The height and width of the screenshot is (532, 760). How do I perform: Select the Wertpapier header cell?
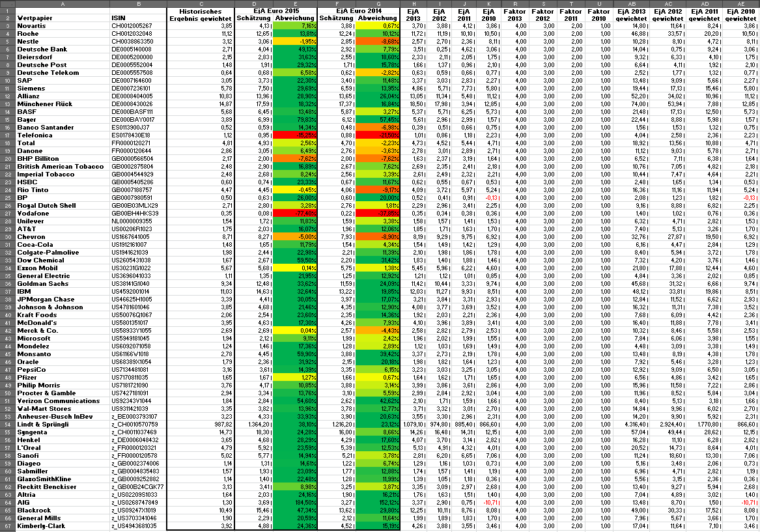[x=63, y=18]
